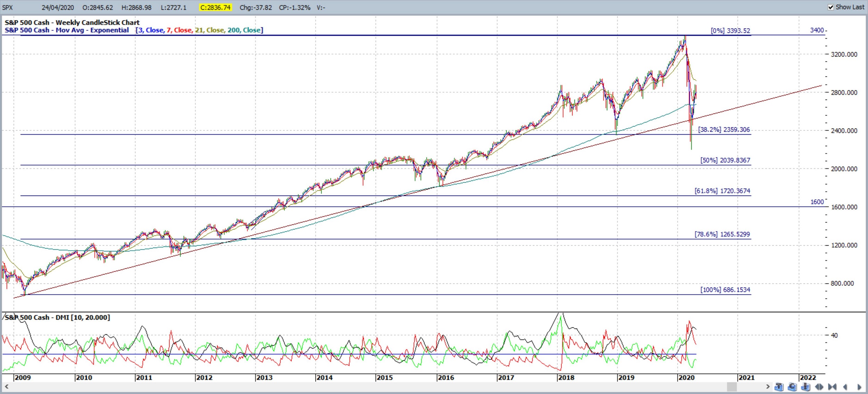The width and height of the screenshot is (868, 394).
Task: Click the 3400 horizontal line label
Action: coord(817,30)
